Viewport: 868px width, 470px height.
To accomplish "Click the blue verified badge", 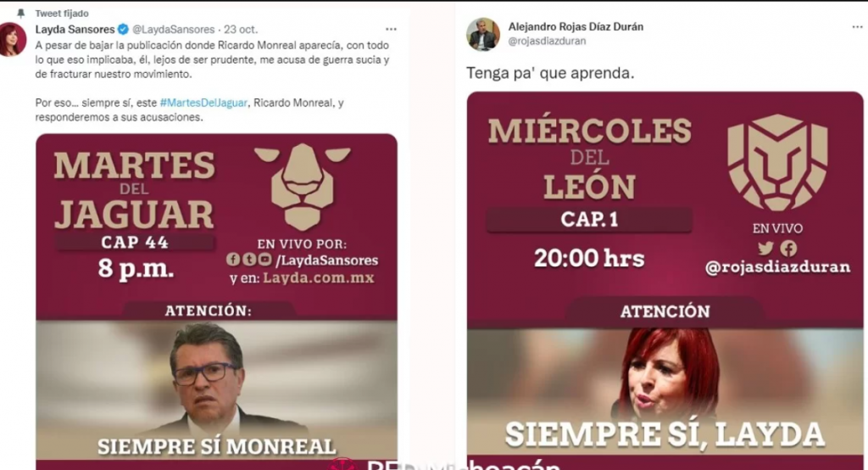I will coord(123,30).
